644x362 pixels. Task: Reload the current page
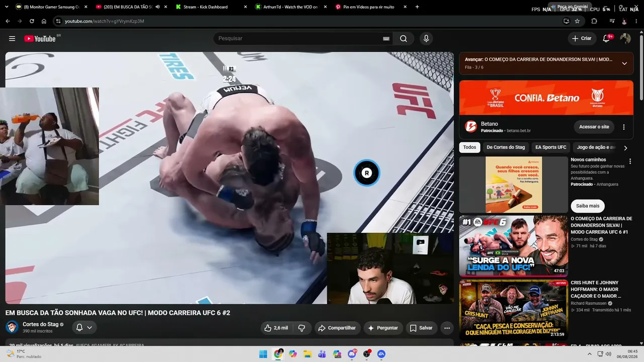(x=32, y=21)
